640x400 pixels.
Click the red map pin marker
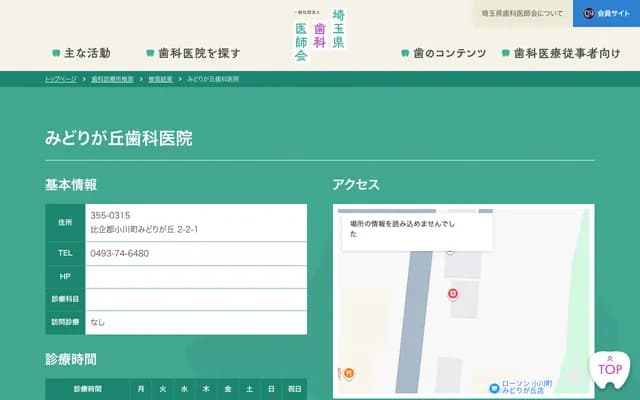coord(452,293)
